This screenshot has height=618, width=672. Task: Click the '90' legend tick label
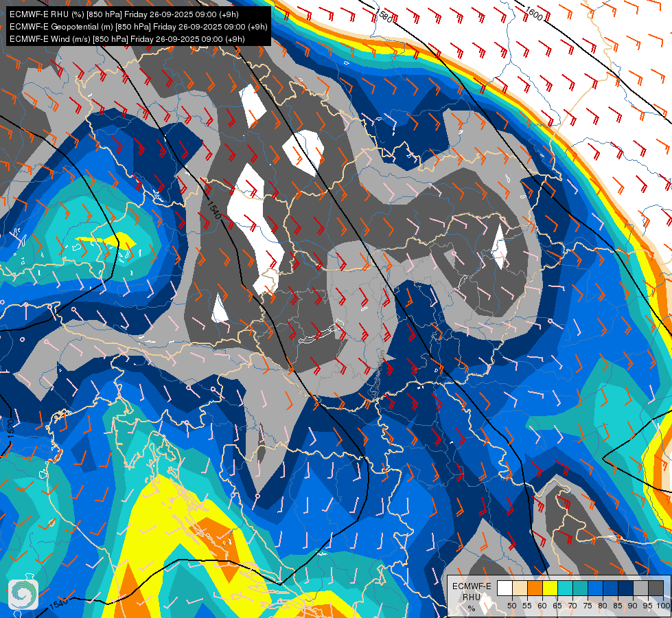(x=633, y=606)
